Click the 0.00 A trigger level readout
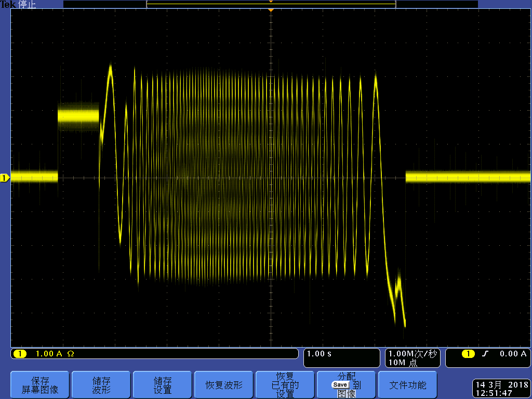532x399 pixels. pyautogui.click(x=513, y=354)
